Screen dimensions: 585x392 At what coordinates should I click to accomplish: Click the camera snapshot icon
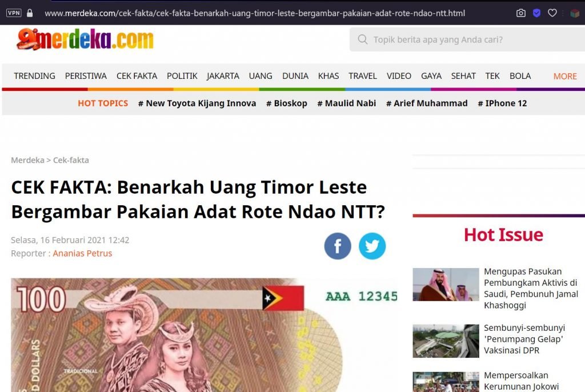pyautogui.click(x=521, y=13)
